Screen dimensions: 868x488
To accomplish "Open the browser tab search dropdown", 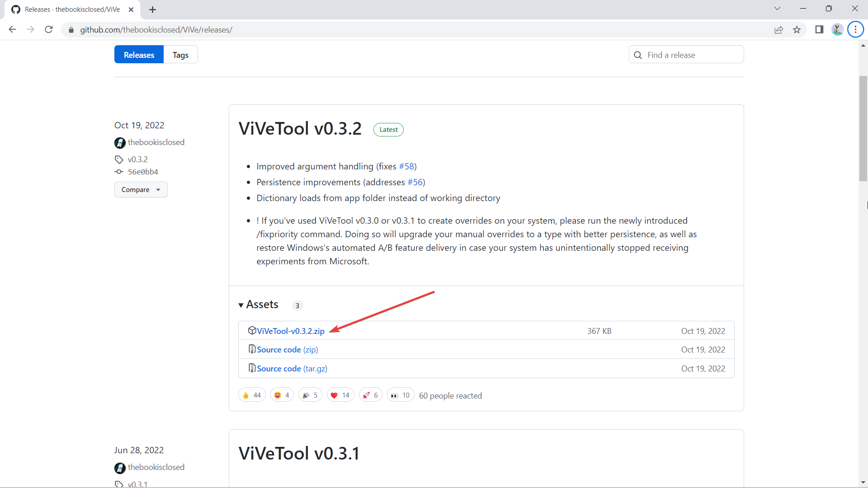I will 777,9.
